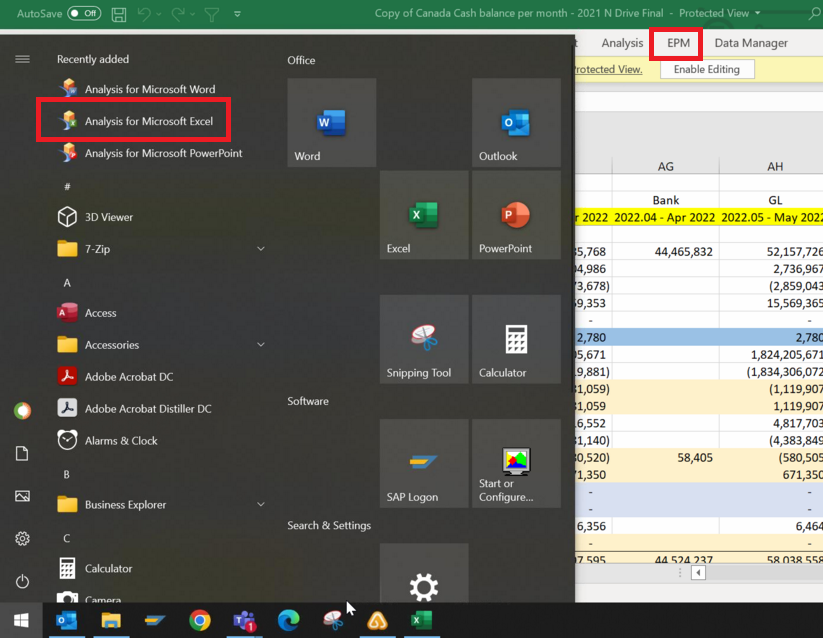This screenshot has height=638, width=823.
Task: Click the Undo arrow icon
Action: (x=143, y=14)
